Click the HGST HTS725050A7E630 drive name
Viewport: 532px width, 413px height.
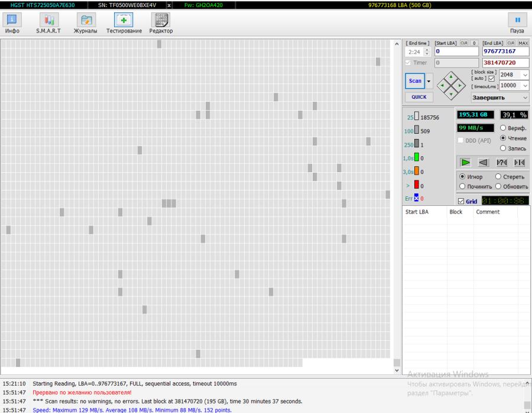pyautogui.click(x=43, y=5)
